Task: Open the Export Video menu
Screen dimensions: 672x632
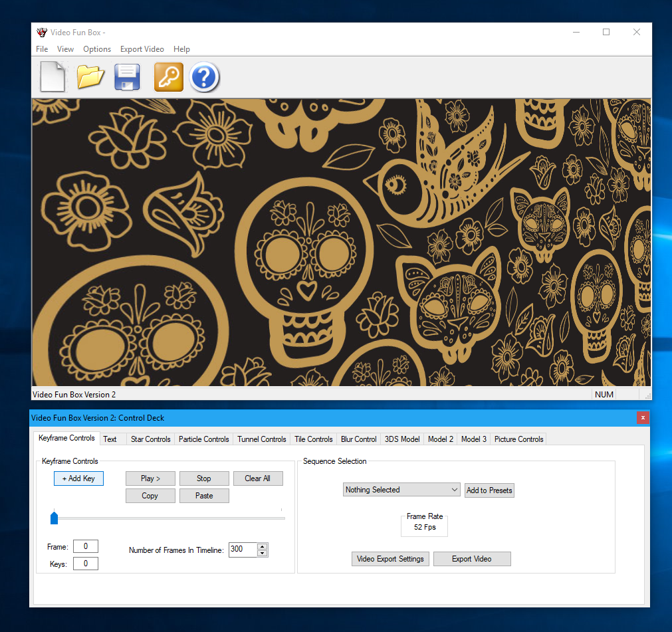Action: tap(142, 49)
